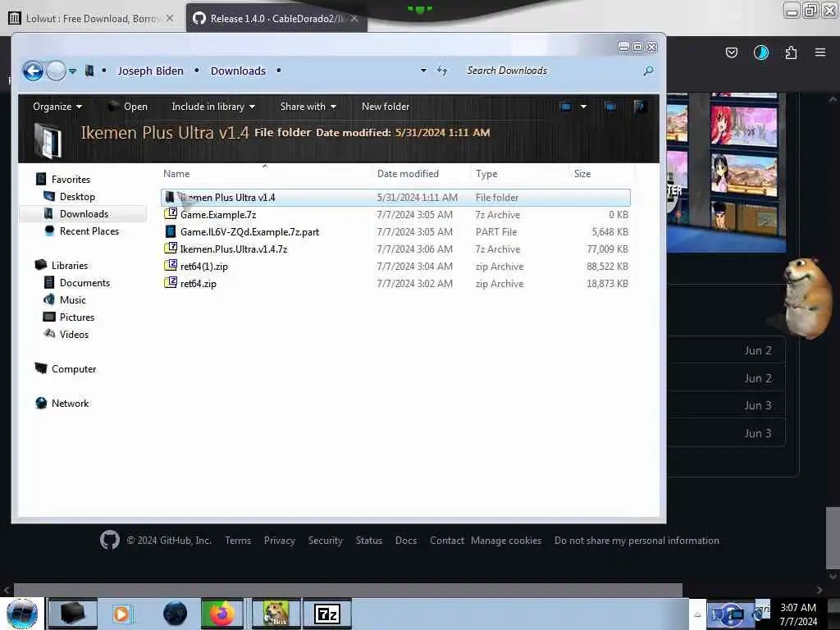Click the search magnifier icon
Image resolution: width=840 pixels, height=630 pixels.
(648, 71)
